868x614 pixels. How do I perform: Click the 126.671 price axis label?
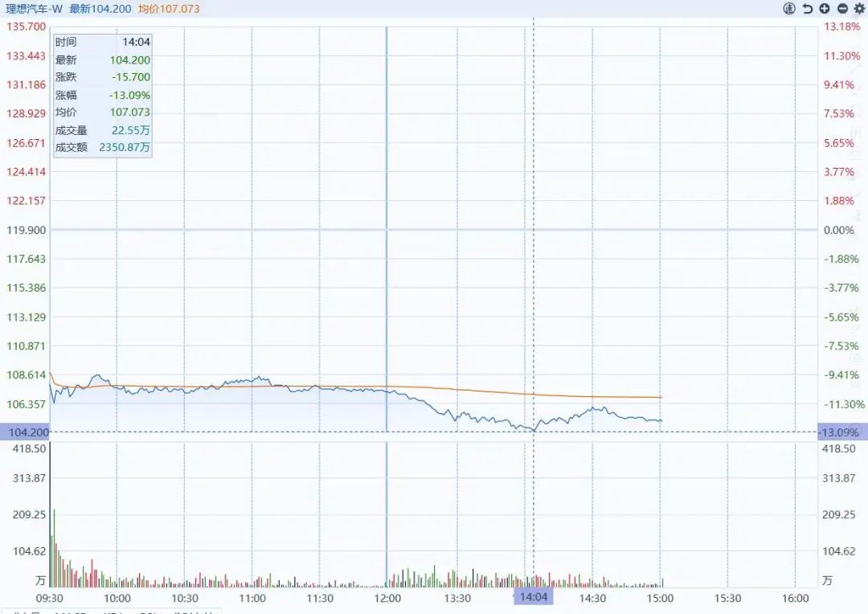(x=26, y=143)
